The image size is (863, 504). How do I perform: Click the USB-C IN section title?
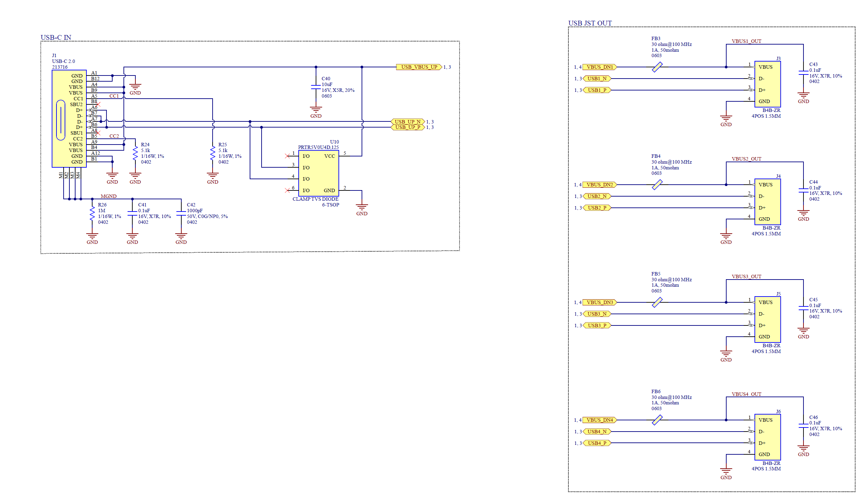(56, 37)
